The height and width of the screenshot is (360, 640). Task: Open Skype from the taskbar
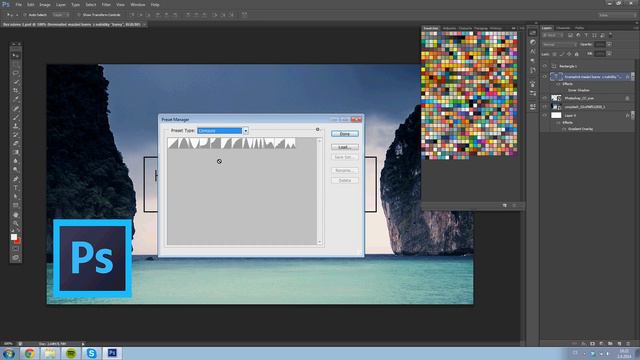91,353
